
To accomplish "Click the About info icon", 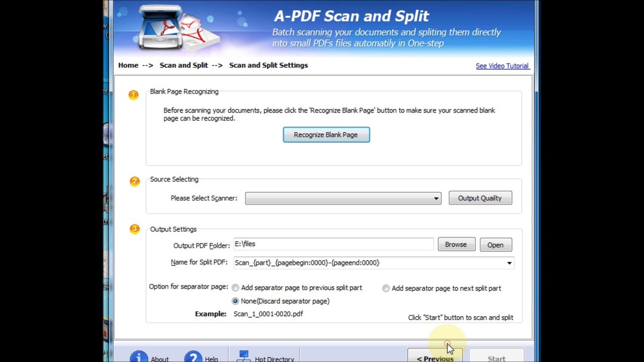I will click(x=139, y=356).
